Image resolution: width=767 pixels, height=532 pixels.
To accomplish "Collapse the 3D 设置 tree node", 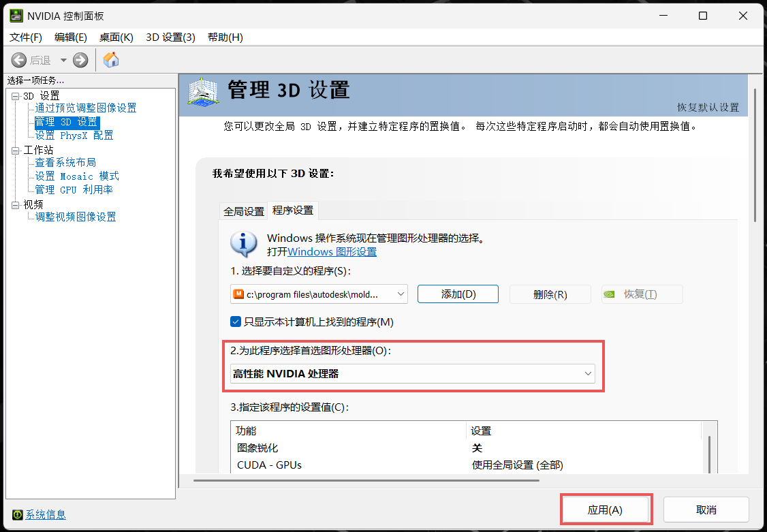I will (x=16, y=96).
